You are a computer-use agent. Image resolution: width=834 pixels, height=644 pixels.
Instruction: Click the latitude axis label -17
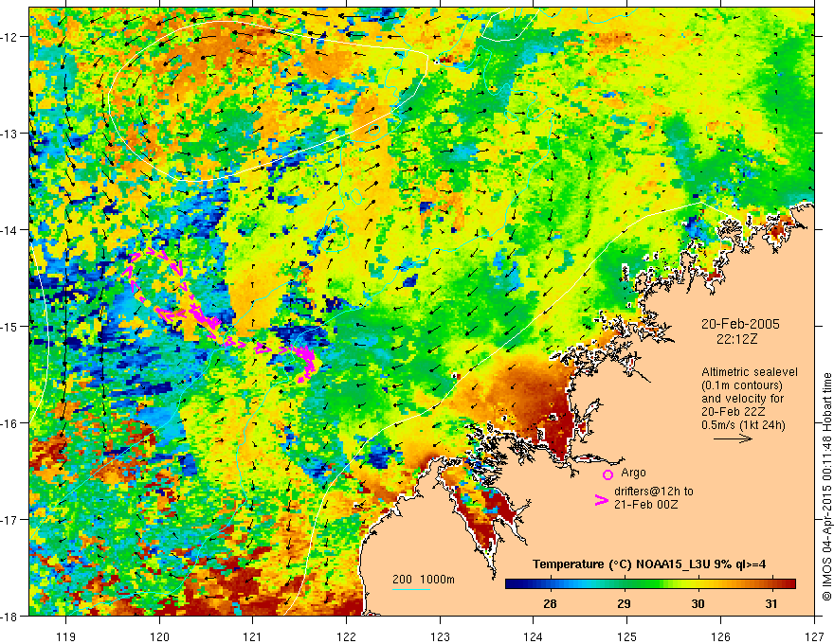[x=9, y=520]
